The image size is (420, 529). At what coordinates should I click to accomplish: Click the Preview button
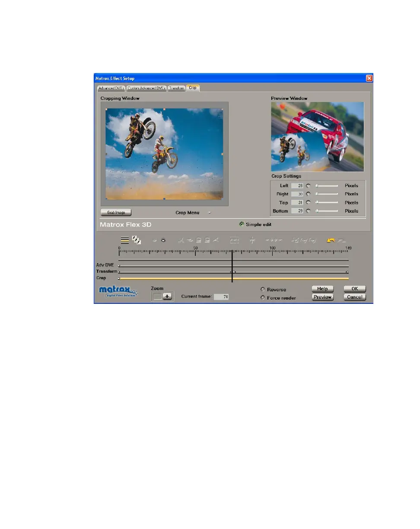(x=322, y=297)
